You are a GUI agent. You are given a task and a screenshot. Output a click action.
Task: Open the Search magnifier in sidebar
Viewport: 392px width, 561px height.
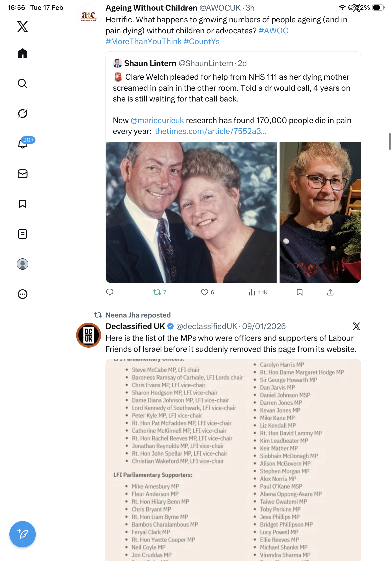[23, 83]
